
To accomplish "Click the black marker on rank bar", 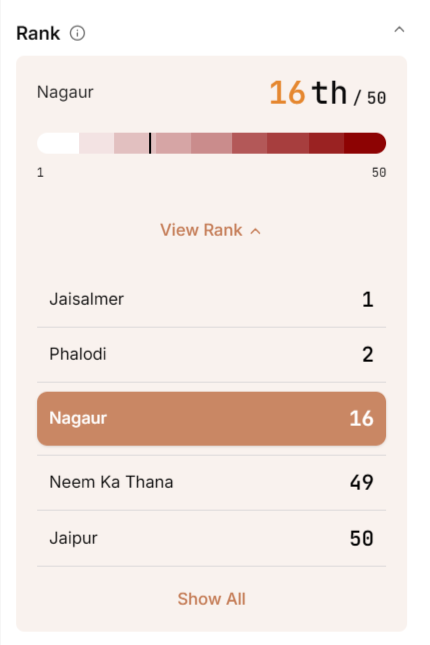I will 150,143.
